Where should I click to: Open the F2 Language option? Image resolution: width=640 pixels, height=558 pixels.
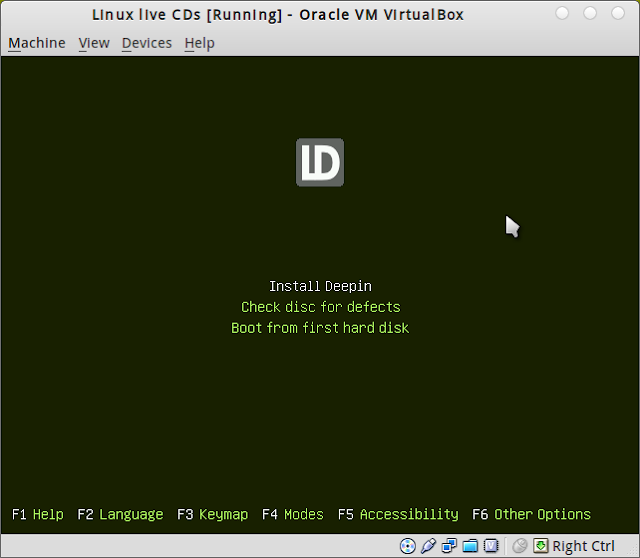pos(120,514)
